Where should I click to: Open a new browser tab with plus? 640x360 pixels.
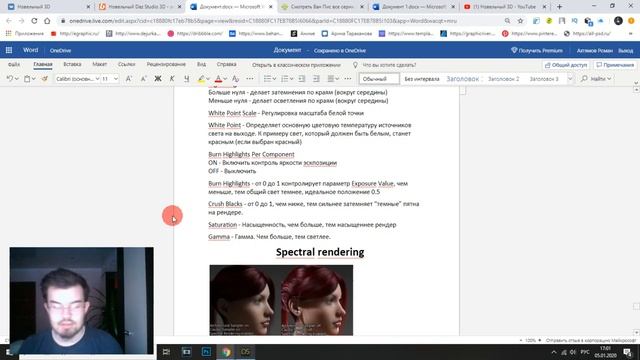click(x=560, y=7)
